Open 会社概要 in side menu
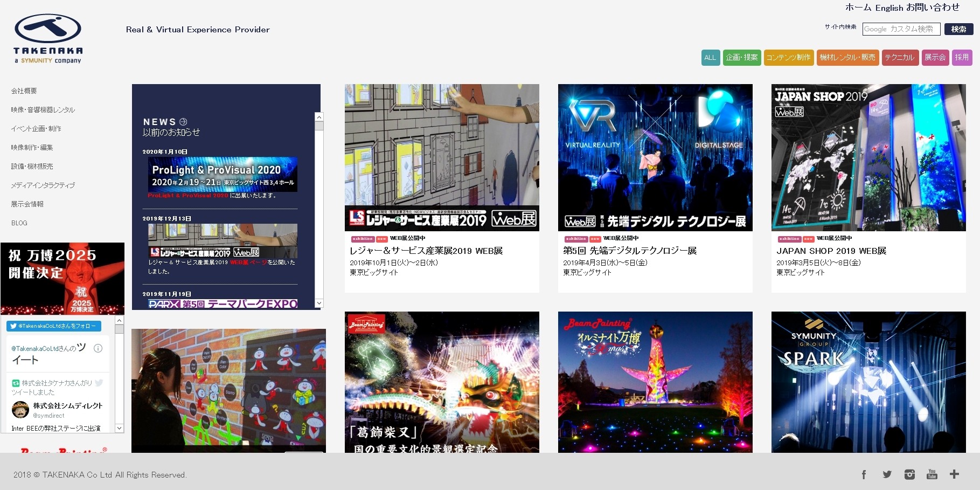 click(x=24, y=91)
